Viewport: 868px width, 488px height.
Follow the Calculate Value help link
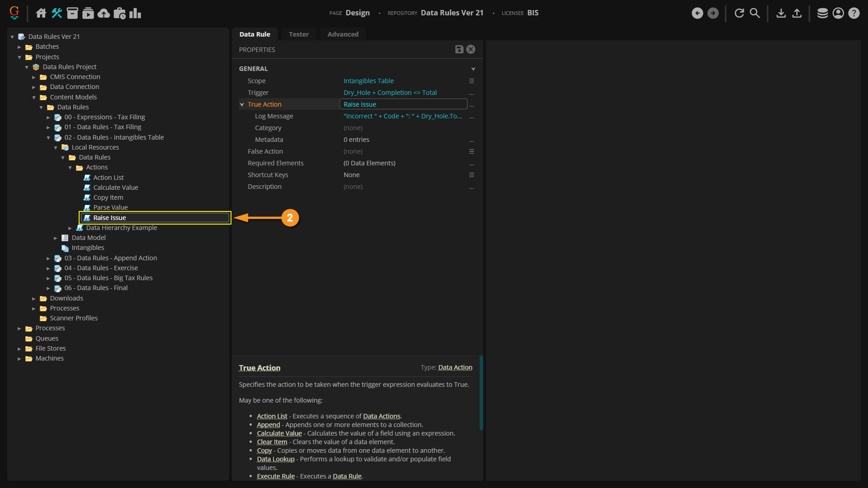pyautogui.click(x=279, y=433)
